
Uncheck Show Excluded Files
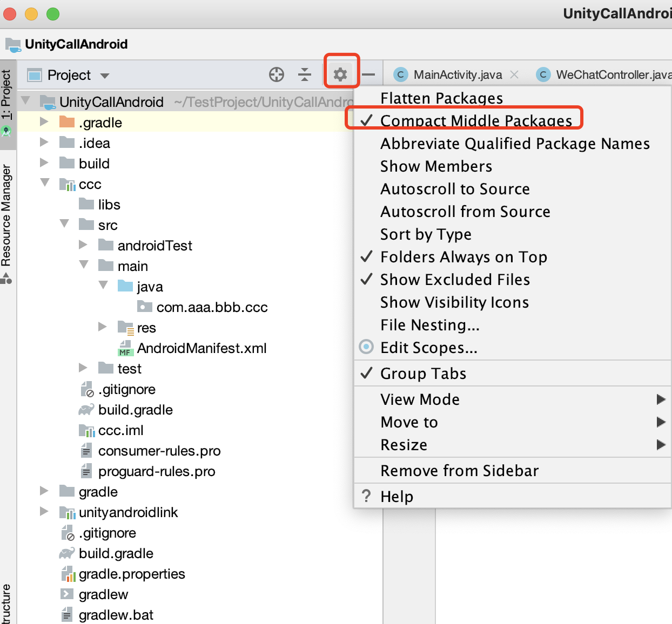click(512, 279)
